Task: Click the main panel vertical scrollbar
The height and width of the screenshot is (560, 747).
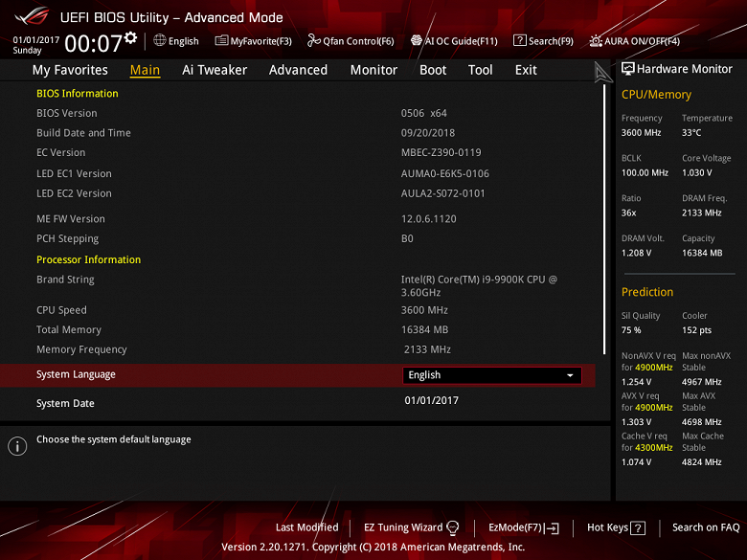Action: [x=604, y=219]
